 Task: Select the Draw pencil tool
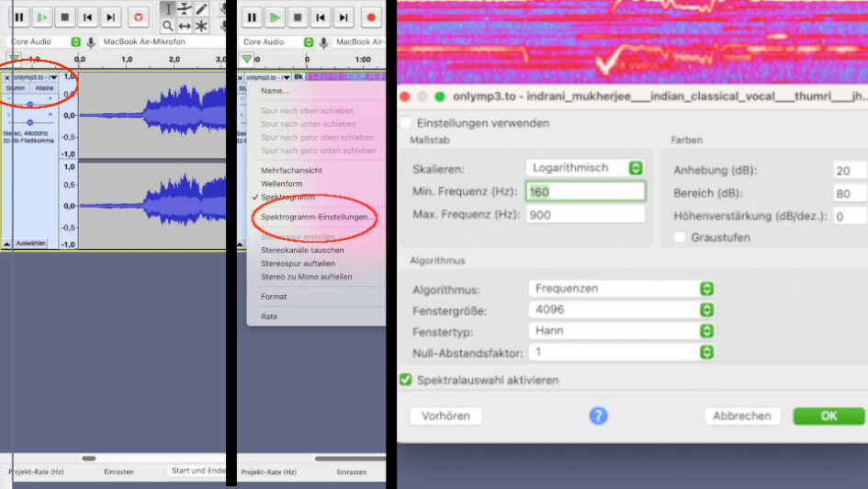[201, 9]
